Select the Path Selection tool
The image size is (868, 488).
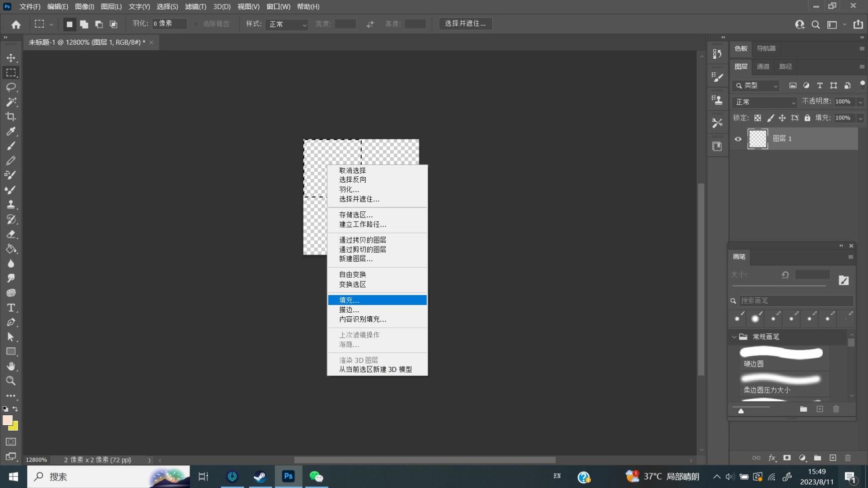[x=11, y=337]
